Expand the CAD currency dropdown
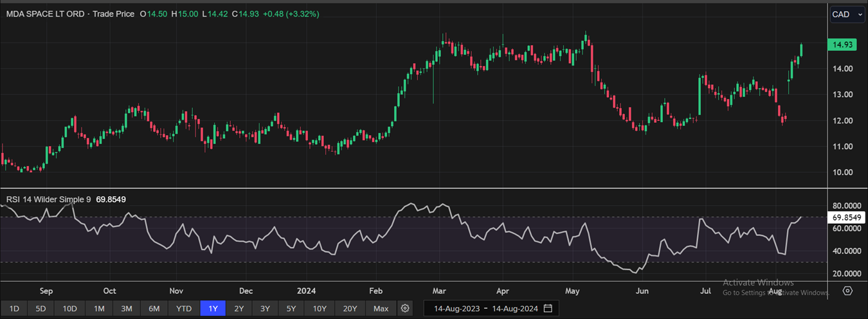 click(x=847, y=15)
